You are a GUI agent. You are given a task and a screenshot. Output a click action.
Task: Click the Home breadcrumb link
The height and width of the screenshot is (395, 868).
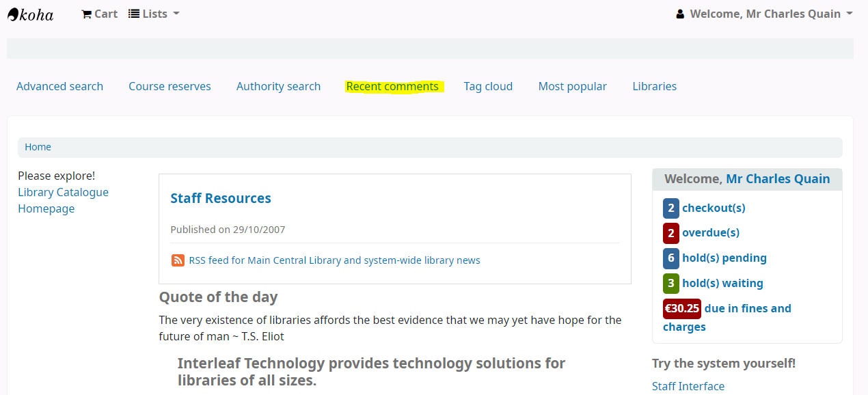[x=38, y=147]
